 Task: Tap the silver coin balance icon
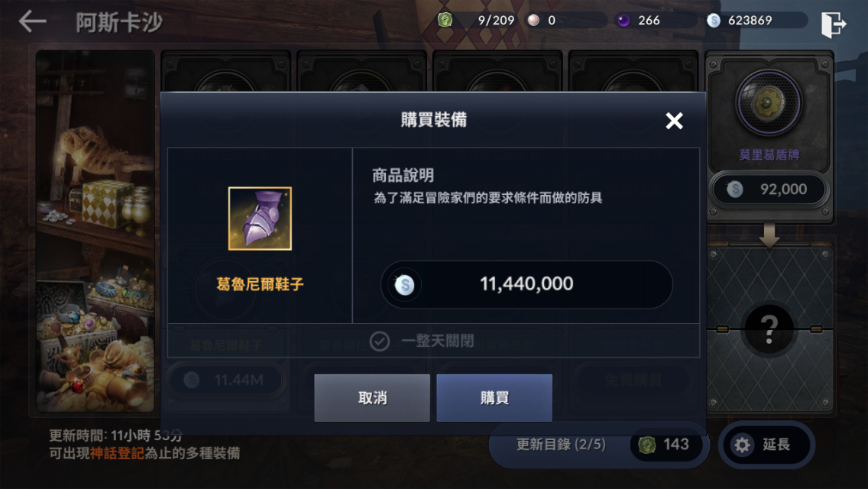[714, 21]
